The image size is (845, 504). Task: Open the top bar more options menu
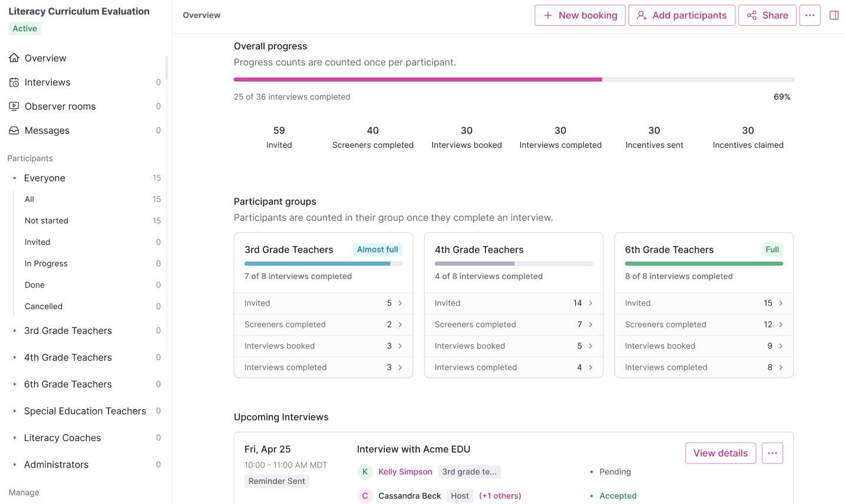click(x=810, y=15)
